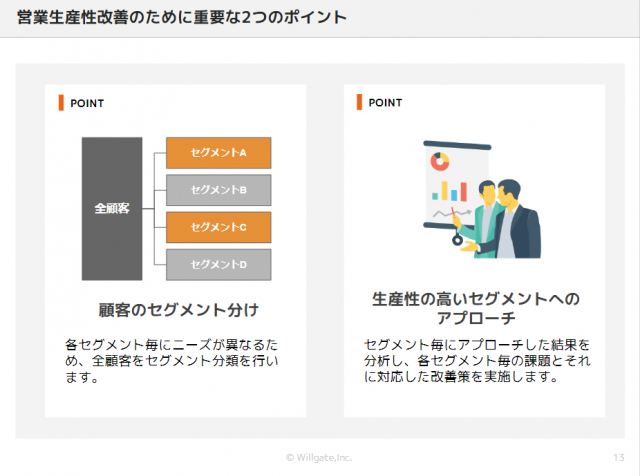This screenshot has width=640, height=476.
Task: Click the donut chart icon on the presentation board
Action: (x=440, y=162)
